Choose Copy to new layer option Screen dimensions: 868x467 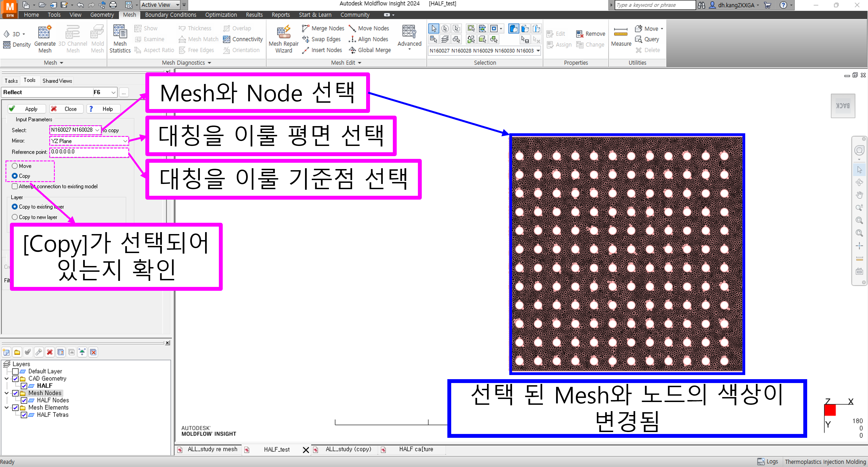(15, 217)
